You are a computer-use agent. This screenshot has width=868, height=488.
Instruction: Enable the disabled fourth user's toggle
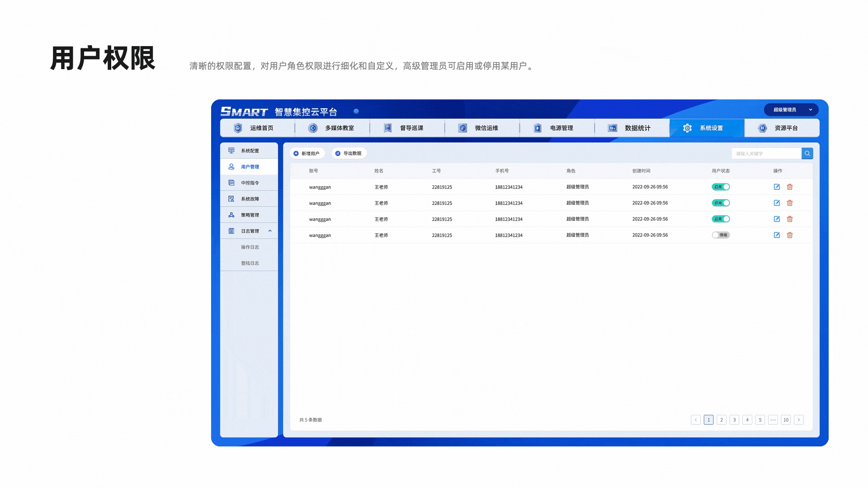(x=721, y=235)
